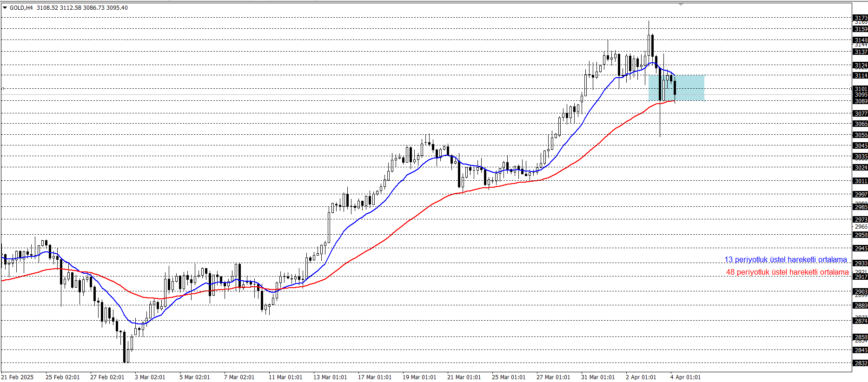Select the '48 periyotluk üstel hareketli ortalama' label
868x382 pixels.
[x=788, y=272]
